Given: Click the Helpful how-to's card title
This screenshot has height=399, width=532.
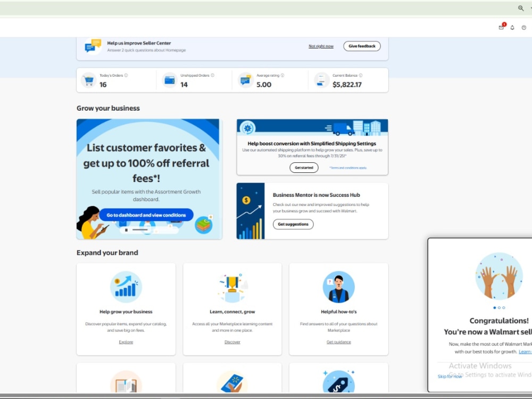Looking at the screenshot, I should 338,312.
